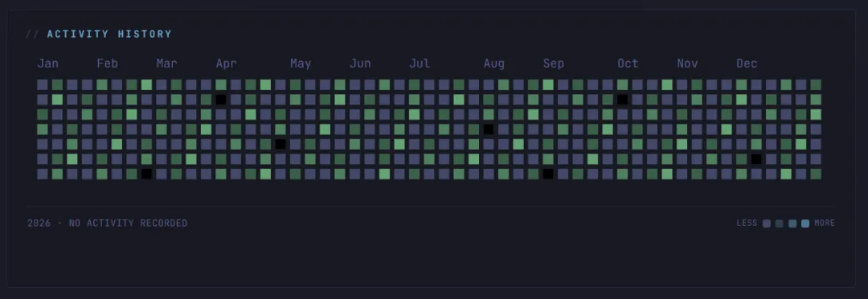
Task: Click the brightest legend swatch beside MORE
Action: [805, 223]
